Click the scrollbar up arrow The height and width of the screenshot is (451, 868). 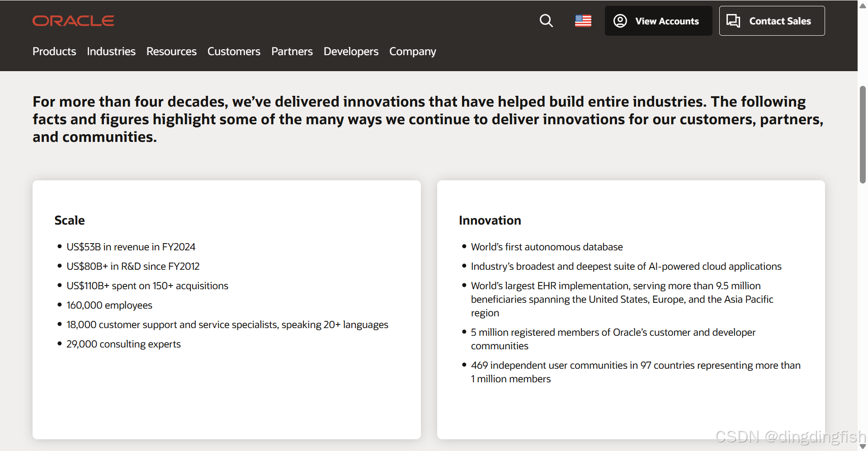pyautogui.click(x=863, y=5)
